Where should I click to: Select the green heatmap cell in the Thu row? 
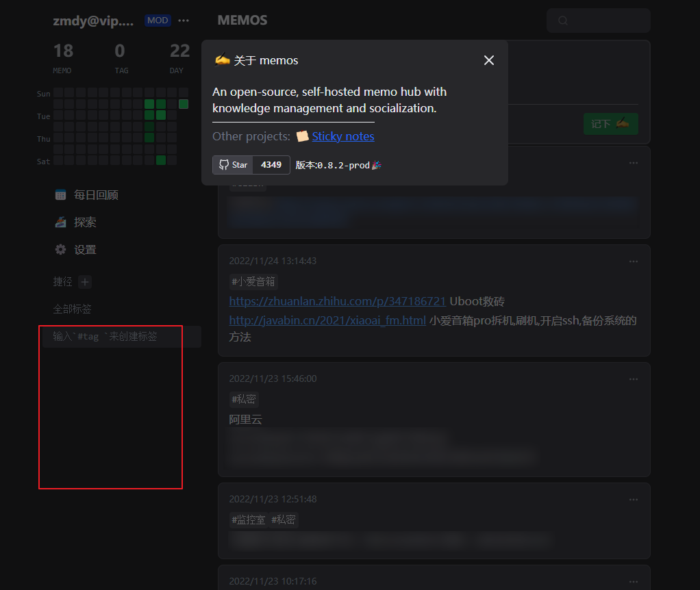coord(149,138)
